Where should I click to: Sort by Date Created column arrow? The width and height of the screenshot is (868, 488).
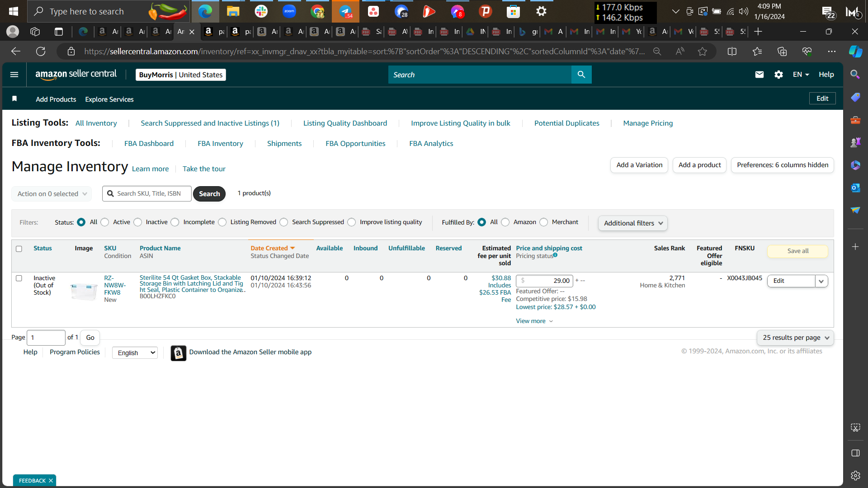click(292, 248)
